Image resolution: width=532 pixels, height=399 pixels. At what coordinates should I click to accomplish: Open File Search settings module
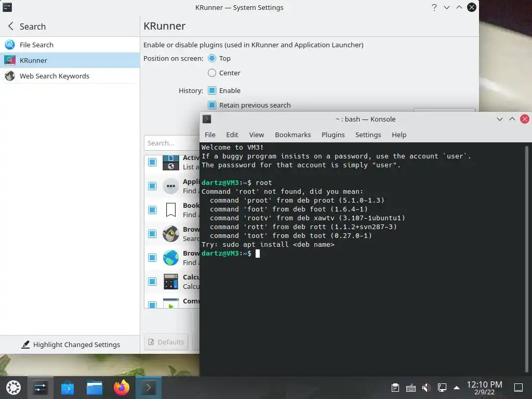pyautogui.click(x=70, y=45)
